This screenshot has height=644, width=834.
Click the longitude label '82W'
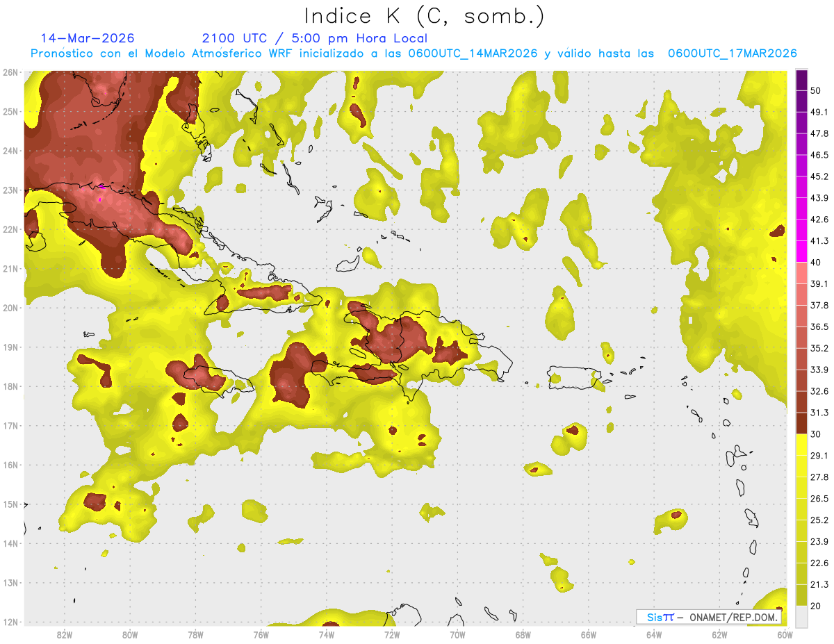coord(64,635)
